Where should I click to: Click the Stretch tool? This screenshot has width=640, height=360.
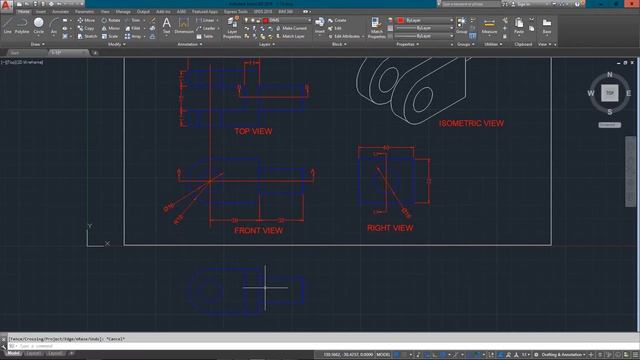(x=87, y=36)
